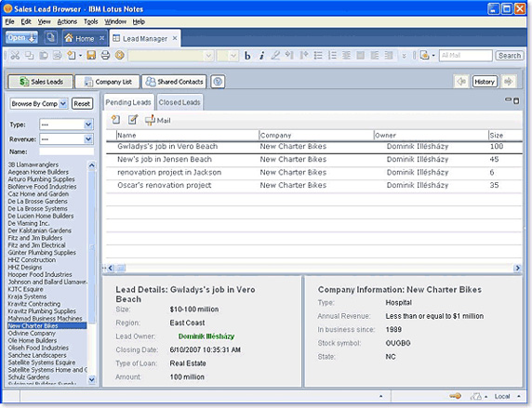The width and height of the screenshot is (532, 408).
Task: Select the Pending Leads tab
Action: point(128,102)
